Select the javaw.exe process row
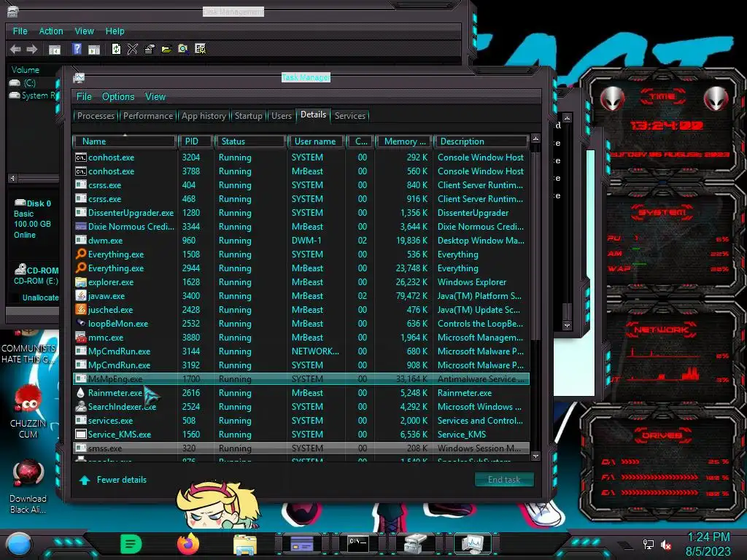The height and width of the screenshot is (560, 747). [x=301, y=296]
